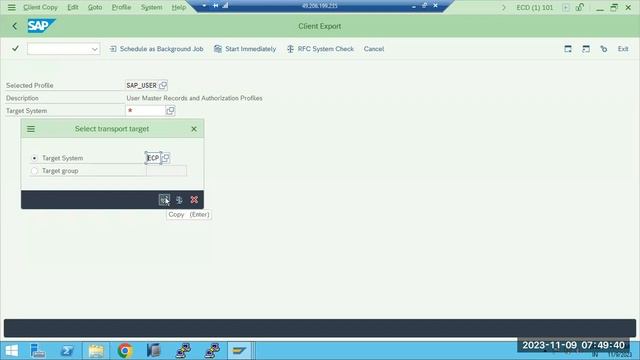Open the Help menu

pos(178,7)
